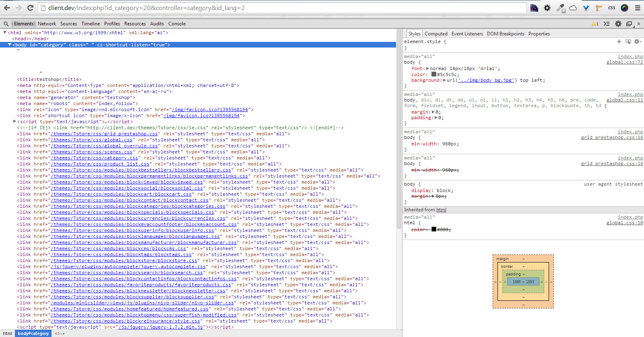This screenshot has width=644, height=337.
Task: Open DevTools settings gear beside dock button
Action: 618,24
